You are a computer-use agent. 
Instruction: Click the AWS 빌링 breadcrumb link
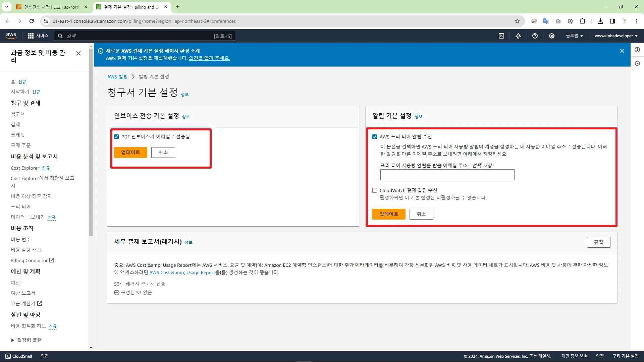point(117,77)
